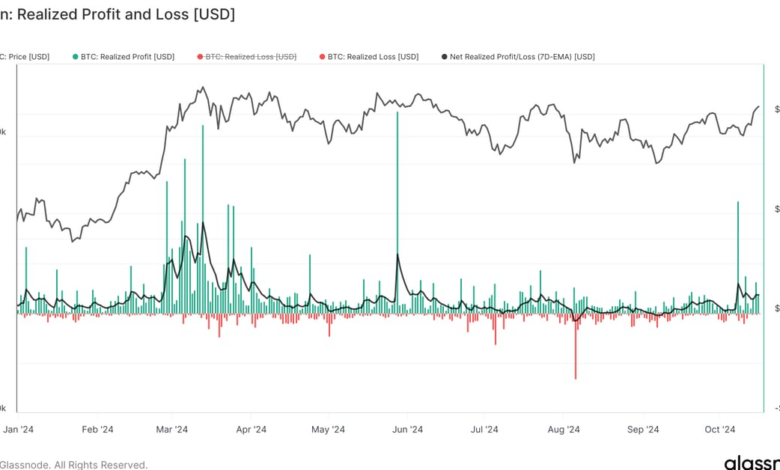Hide the Net Realized Profit/Loss (7D-EMA) series label
Screen dimensions: 780x470
tap(523, 57)
